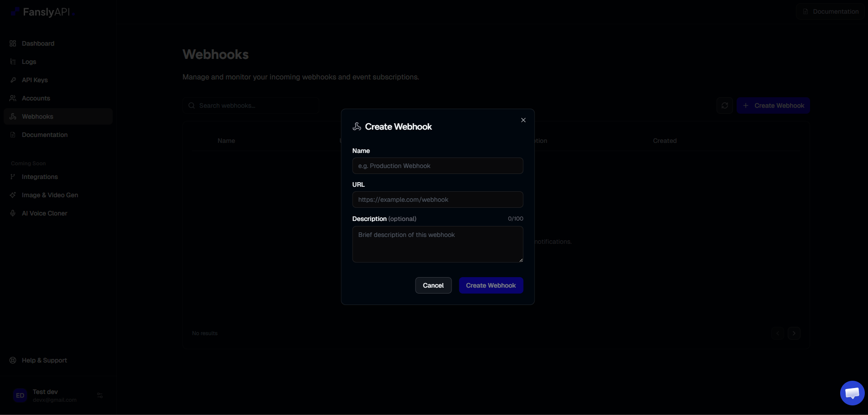Image resolution: width=868 pixels, height=415 pixels.
Task: Cancel the Create Webhook dialog
Action: [433, 285]
